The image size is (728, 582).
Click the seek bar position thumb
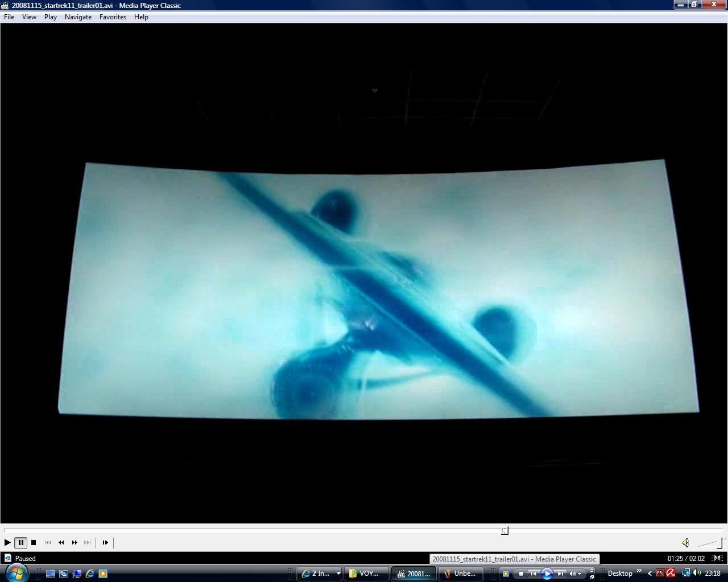[504, 530]
